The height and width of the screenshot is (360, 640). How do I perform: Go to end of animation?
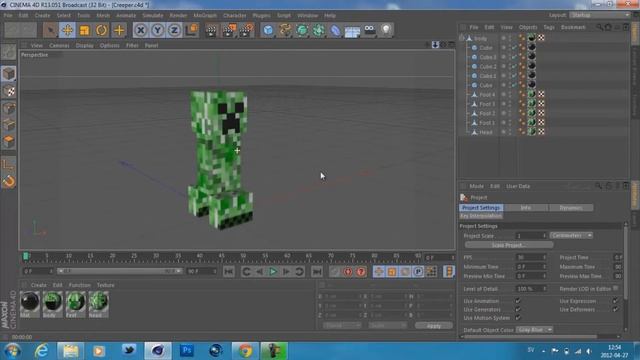point(317,272)
